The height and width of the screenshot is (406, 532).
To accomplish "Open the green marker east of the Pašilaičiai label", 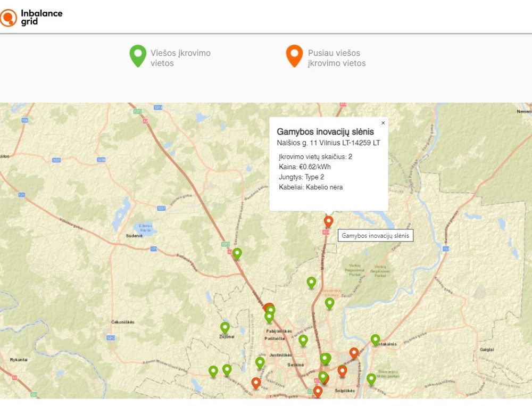I will click(303, 340).
